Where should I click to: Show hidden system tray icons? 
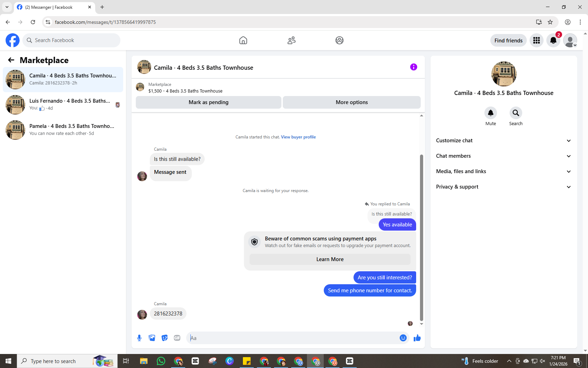509,361
